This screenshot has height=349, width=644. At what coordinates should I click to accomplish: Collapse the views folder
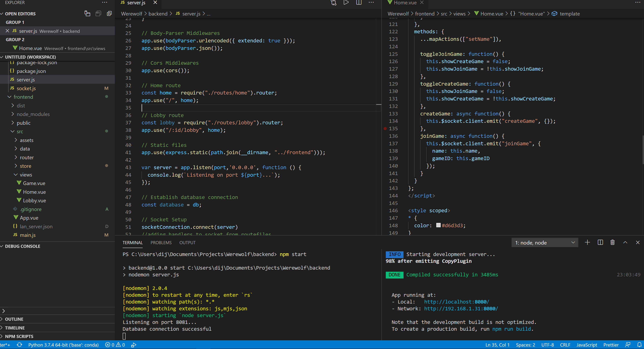coord(26,175)
